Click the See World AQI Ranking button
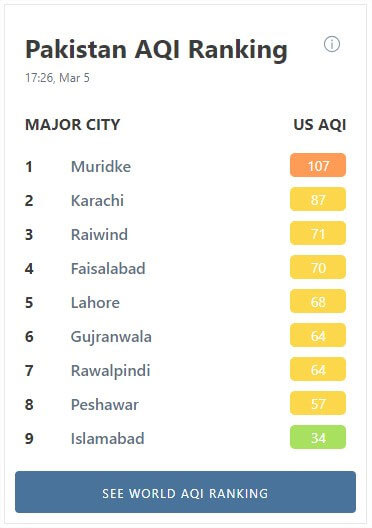 point(185,492)
